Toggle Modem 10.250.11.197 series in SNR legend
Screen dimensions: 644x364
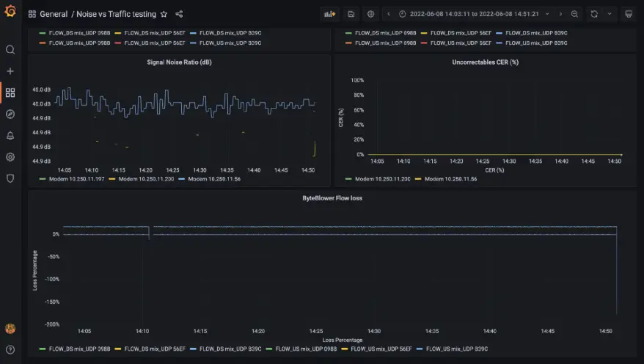pos(76,179)
